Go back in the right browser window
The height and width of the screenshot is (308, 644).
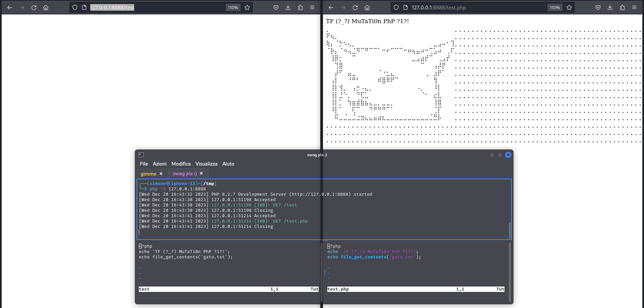(x=331, y=7)
